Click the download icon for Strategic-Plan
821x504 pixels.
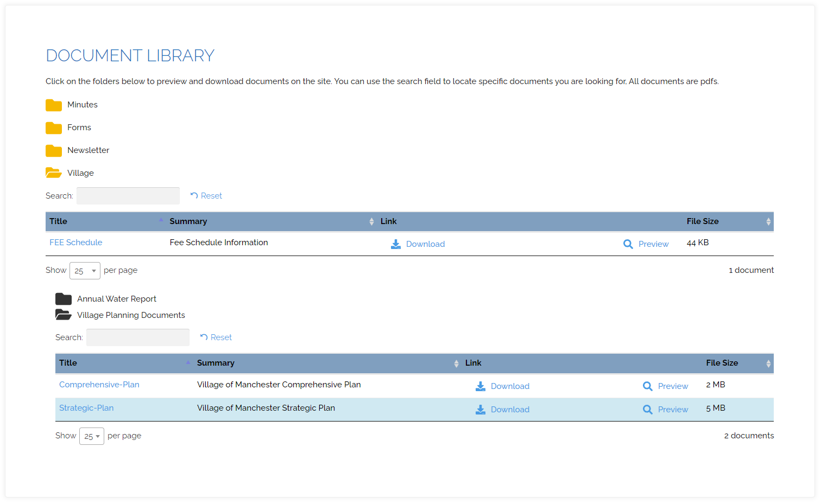[x=481, y=409]
